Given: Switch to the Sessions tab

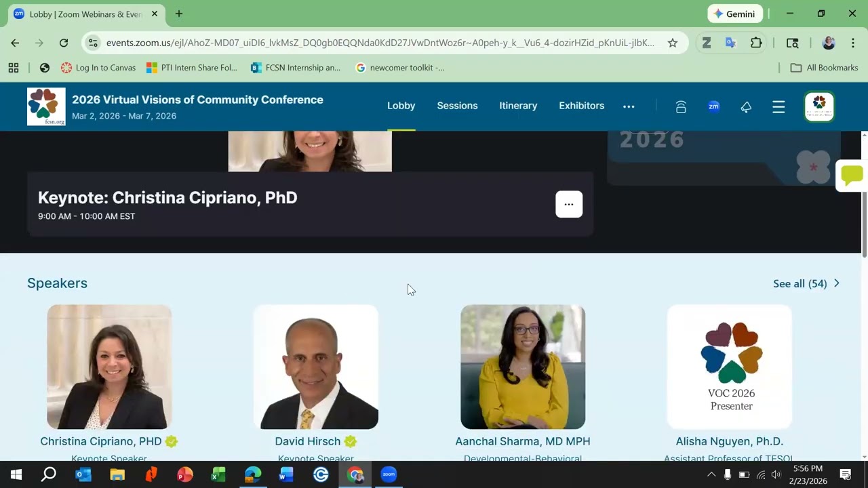Looking at the screenshot, I should coord(457,106).
